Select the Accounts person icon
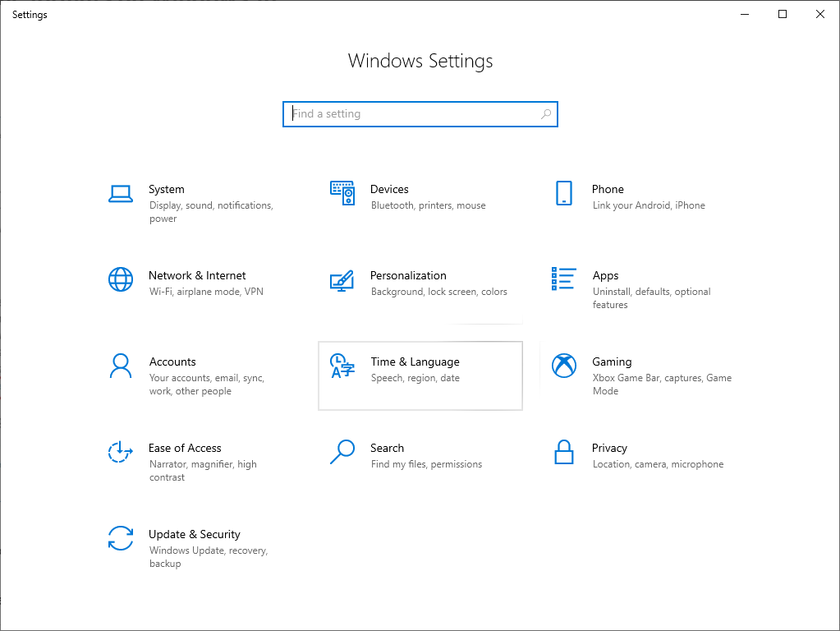Screen dimensions: 840x631 pos(121,366)
